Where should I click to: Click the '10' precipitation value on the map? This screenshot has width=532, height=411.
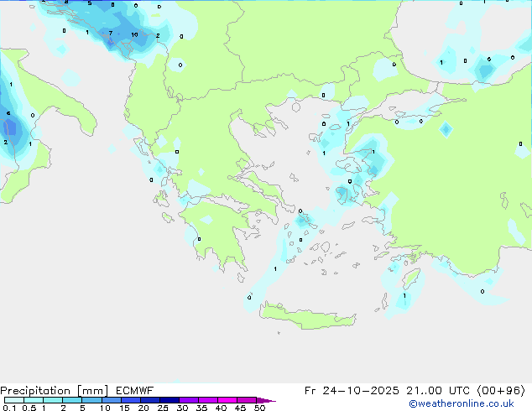[x=134, y=34]
